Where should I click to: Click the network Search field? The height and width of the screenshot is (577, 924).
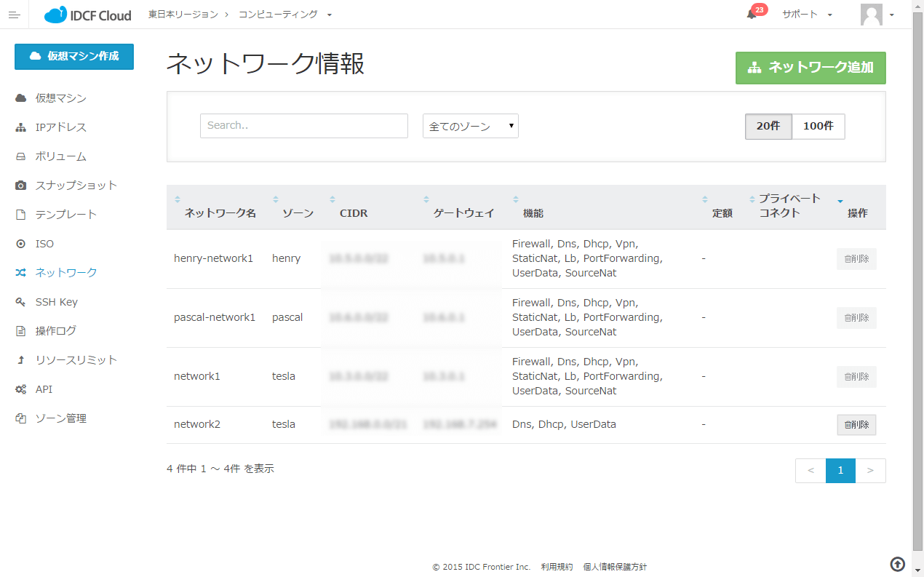[x=303, y=126]
